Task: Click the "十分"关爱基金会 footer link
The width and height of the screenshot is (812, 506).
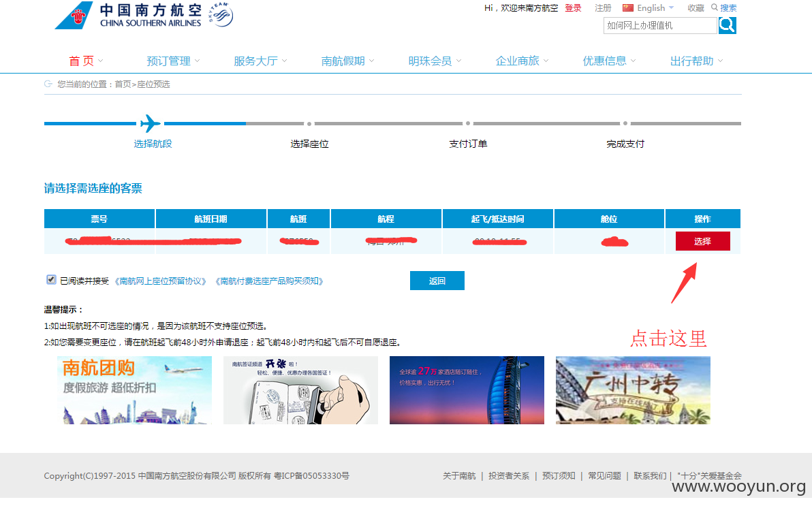Action: [x=709, y=475]
